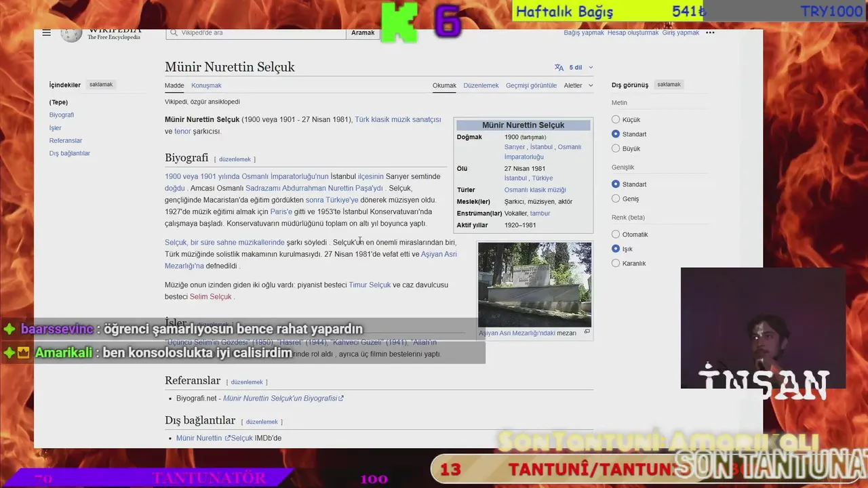Screen dimensions: 868x488
Task: Click the search magnifier icon
Action: click(174, 33)
